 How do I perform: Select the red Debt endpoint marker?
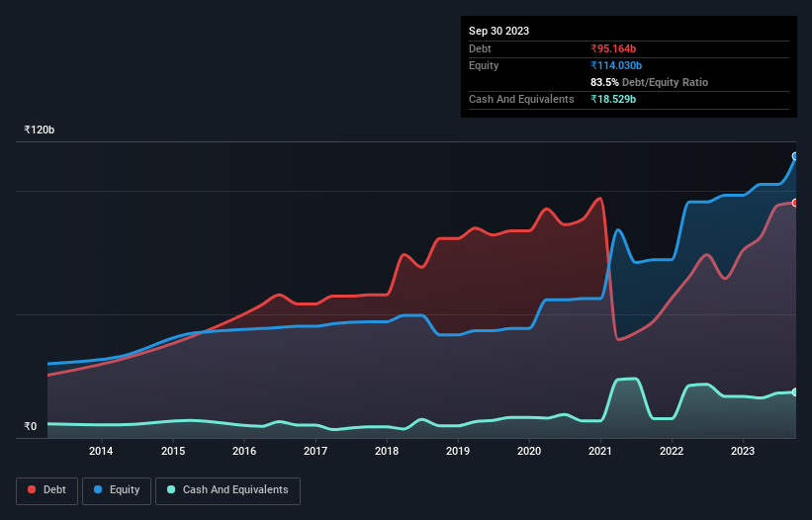[795, 203]
